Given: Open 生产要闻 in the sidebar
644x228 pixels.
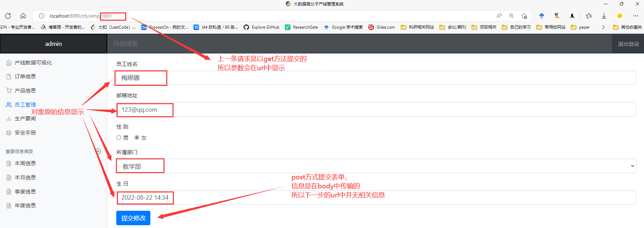Looking at the screenshot, I should (25, 119).
